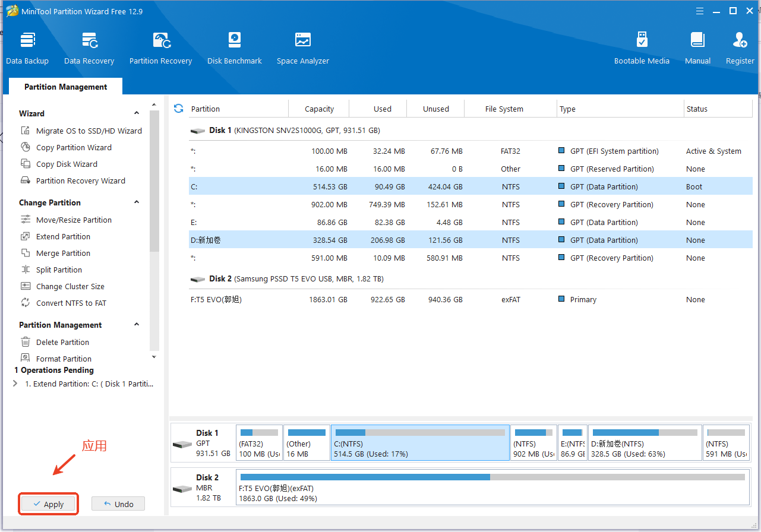
Task: Click the 1 Operations Pending label
Action: [54, 370]
